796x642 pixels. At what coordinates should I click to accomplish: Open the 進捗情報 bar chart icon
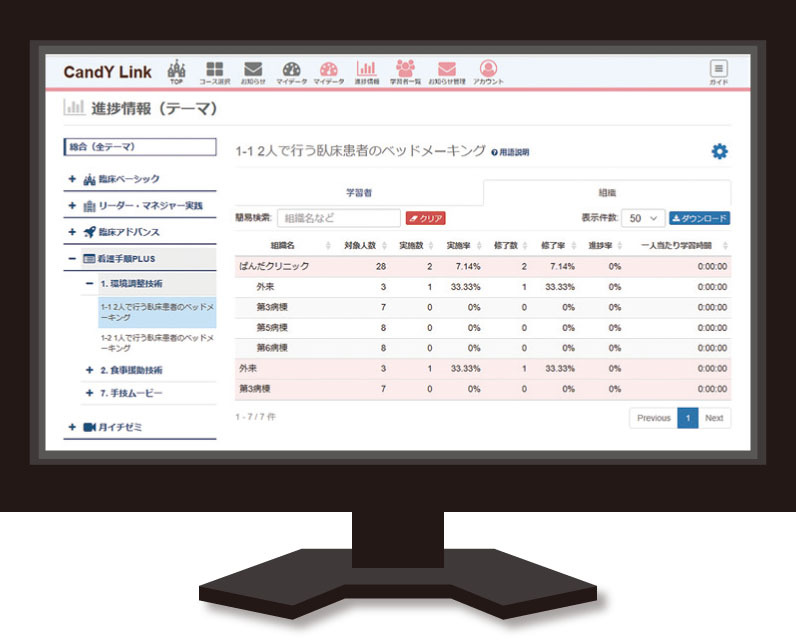[366, 70]
